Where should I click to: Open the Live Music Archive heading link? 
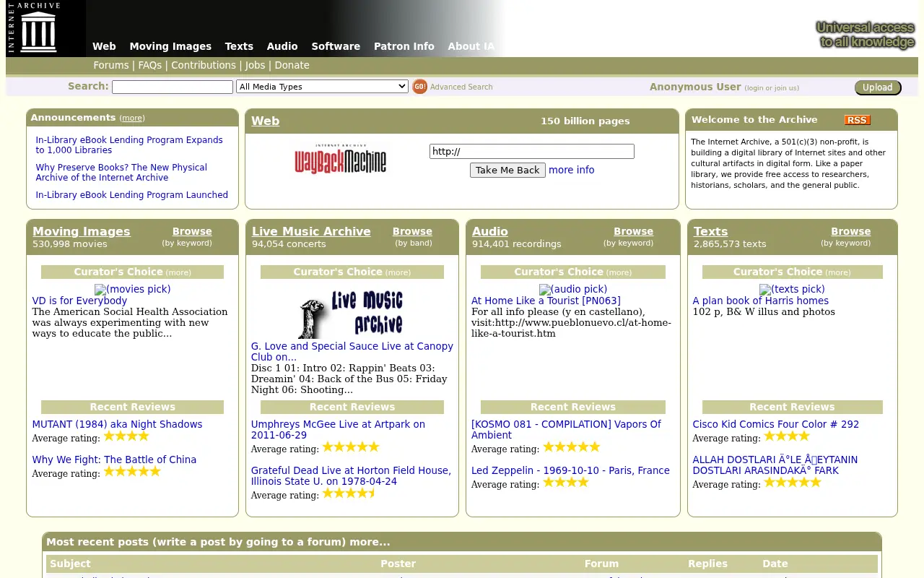pyautogui.click(x=311, y=231)
